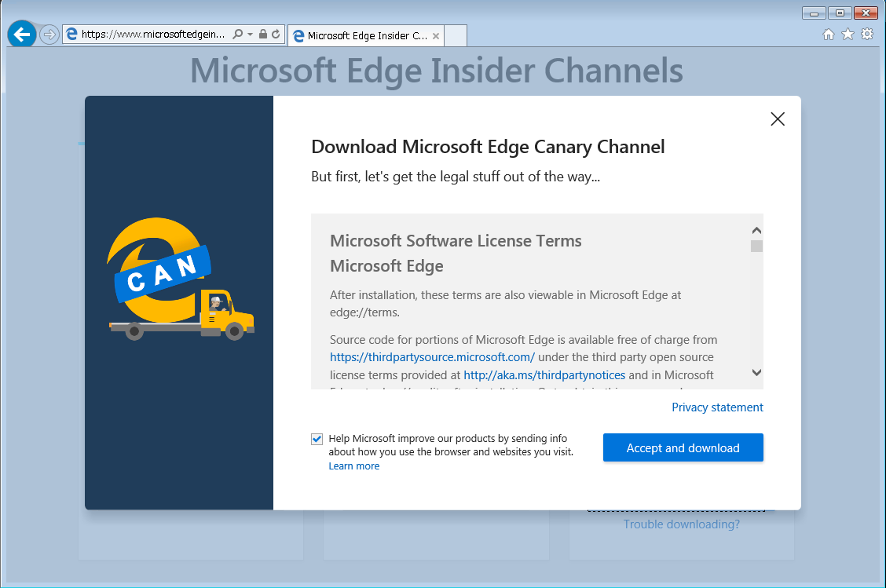This screenshot has height=588, width=886.
Task: Open the Privacy statement link
Action: pos(718,407)
